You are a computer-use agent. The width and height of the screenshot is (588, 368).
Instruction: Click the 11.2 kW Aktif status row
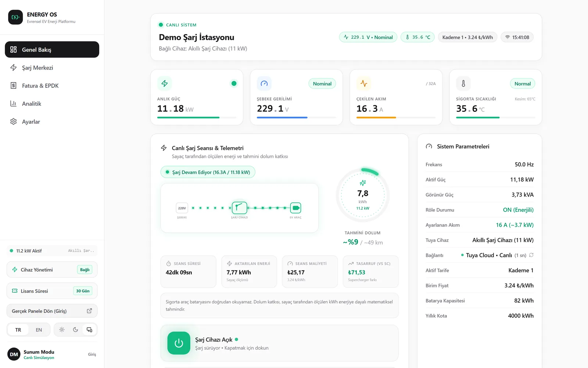point(52,251)
